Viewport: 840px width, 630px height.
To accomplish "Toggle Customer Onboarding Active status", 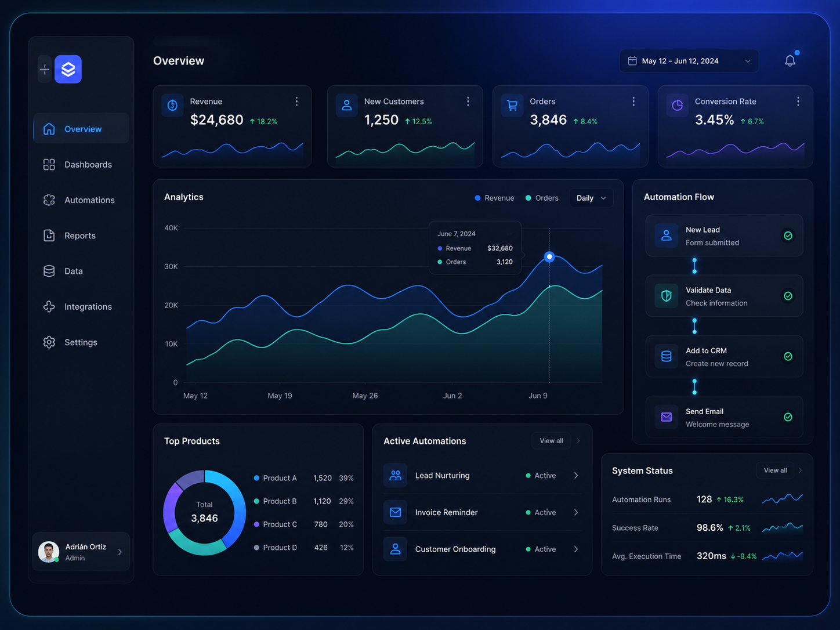I will coord(541,549).
